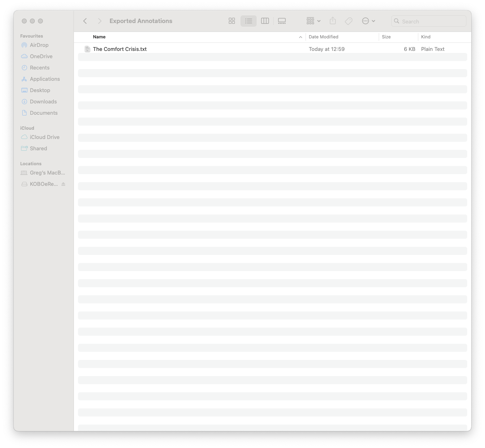Open iCloud Drive in the sidebar
The image size is (485, 448).
44,137
